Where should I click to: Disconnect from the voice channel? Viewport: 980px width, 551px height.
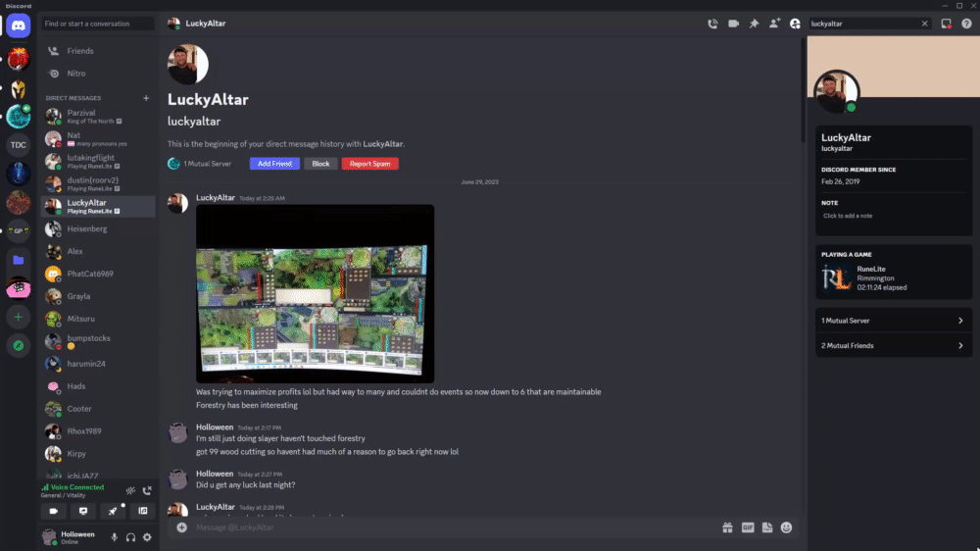point(147,491)
